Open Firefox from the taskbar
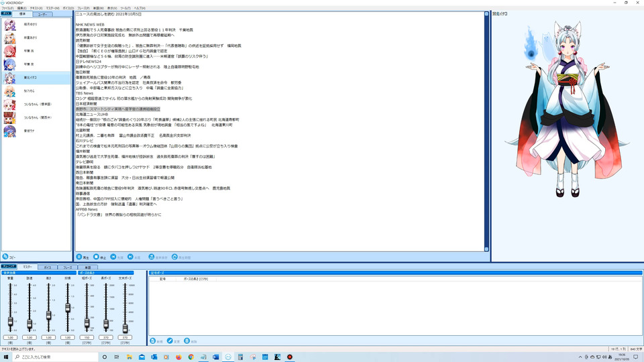The height and width of the screenshot is (362, 644). click(x=178, y=357)
